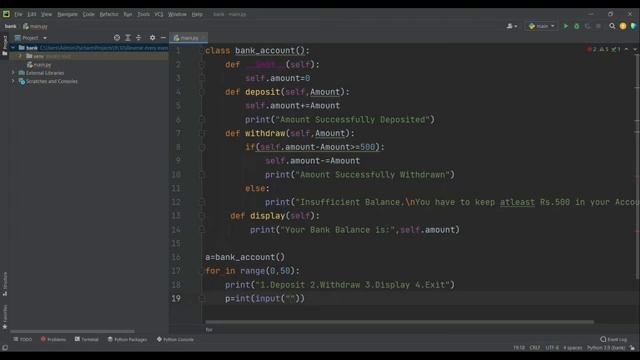Open the Run menu
Viewport: 640px width, 360px height.
tap(128, 14)
